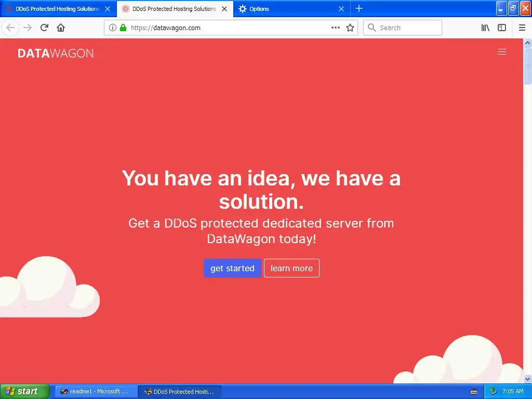Click the forward navigation arrow
This screenshot has width=532, height=399.
(28, 28)
